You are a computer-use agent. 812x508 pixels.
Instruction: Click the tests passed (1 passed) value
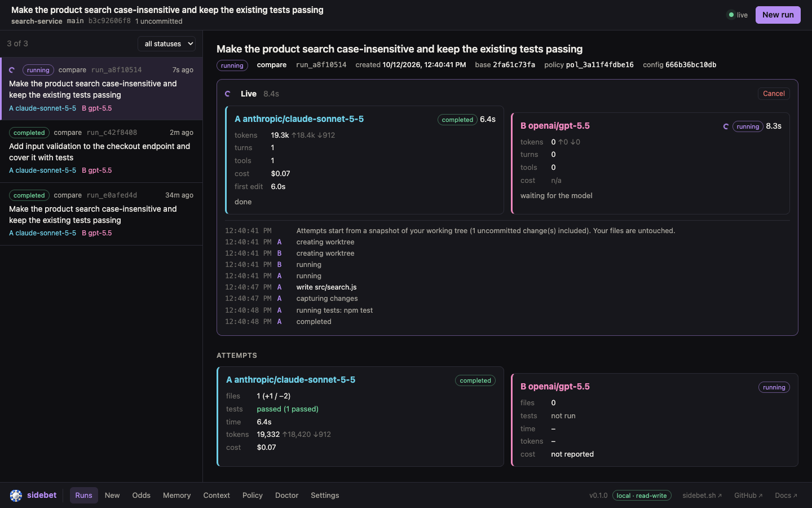tap(288, 409)
